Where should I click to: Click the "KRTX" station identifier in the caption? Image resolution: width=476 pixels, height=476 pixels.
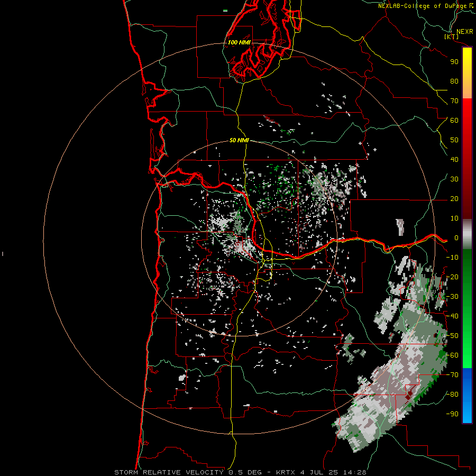click(286, 472)
